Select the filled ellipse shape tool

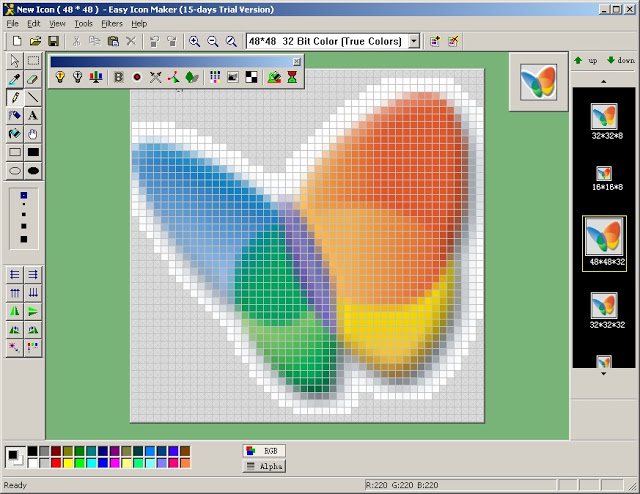33,170
